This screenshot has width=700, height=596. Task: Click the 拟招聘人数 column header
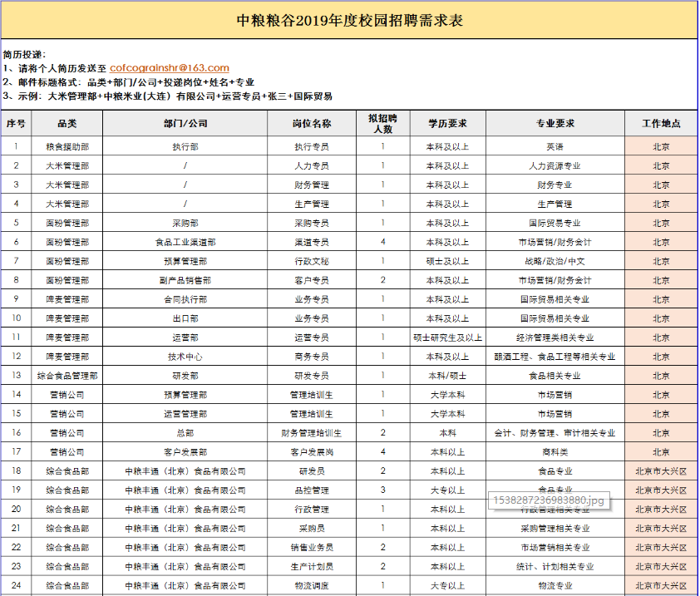[382, 123]
